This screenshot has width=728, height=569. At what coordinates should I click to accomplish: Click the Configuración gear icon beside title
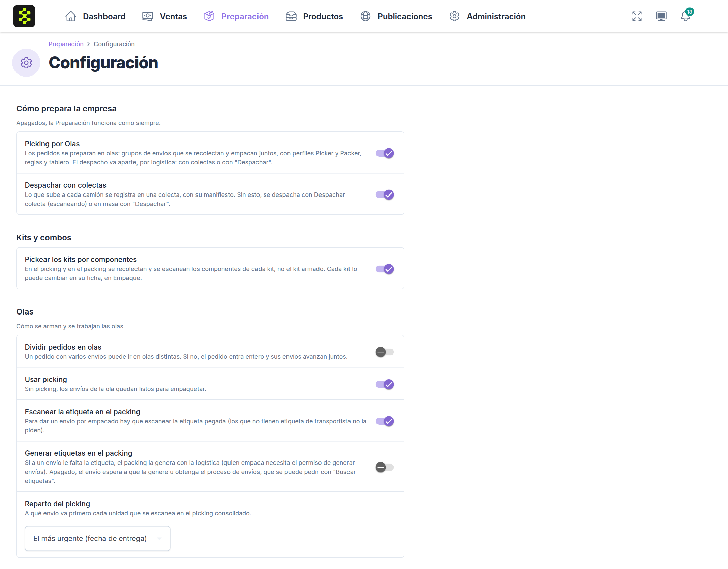coord(26,63)
